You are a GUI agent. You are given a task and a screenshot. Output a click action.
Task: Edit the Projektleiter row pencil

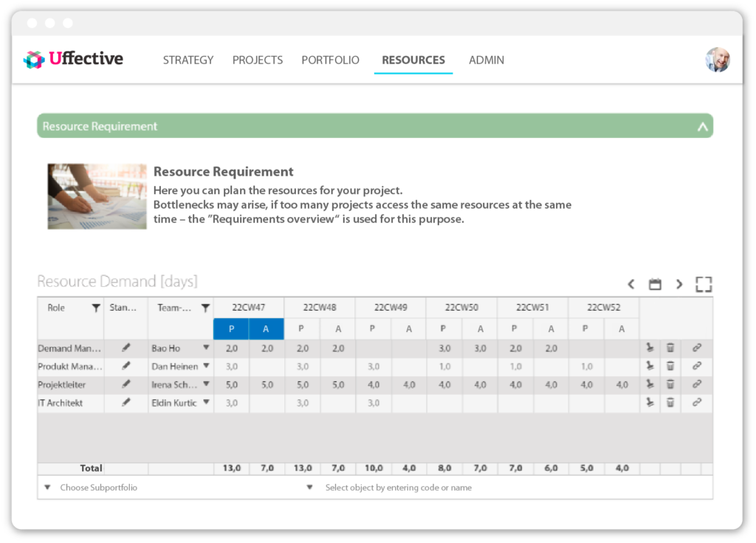[x=126, y=384]
